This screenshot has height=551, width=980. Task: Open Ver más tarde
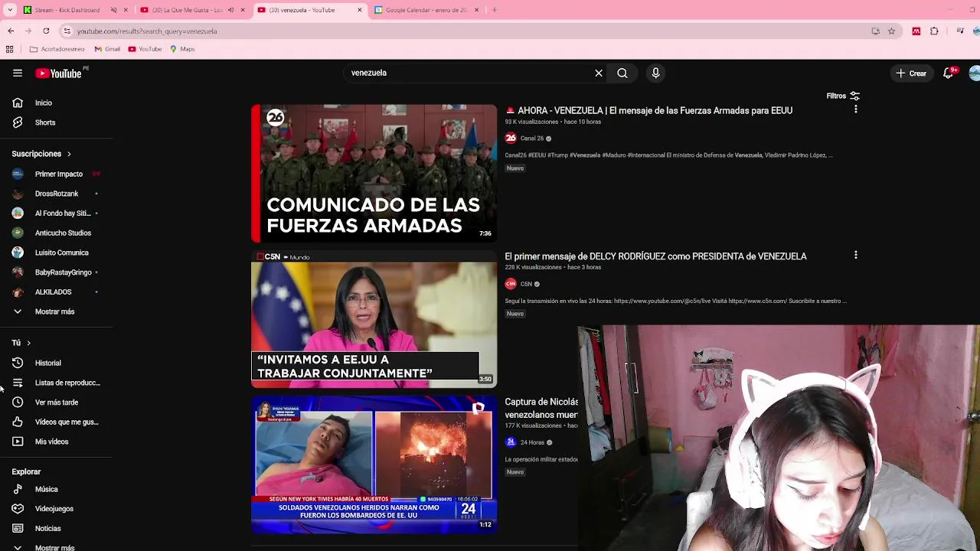(57, 403)
